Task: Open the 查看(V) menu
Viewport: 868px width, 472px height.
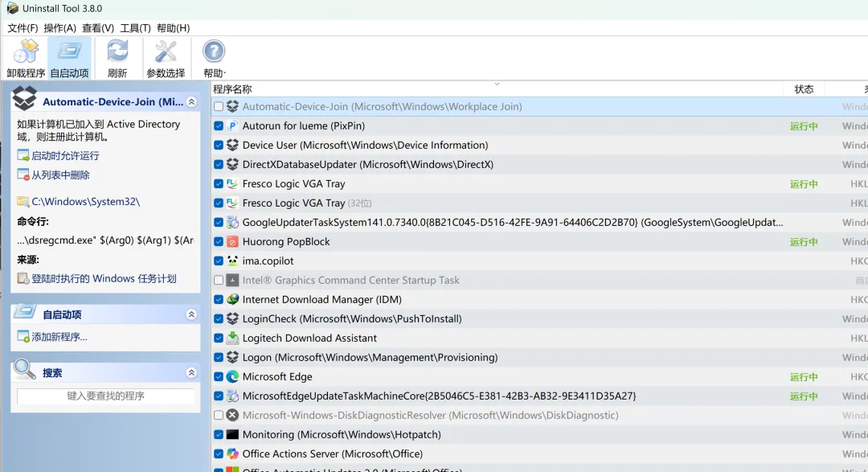Action: [98, 27]
